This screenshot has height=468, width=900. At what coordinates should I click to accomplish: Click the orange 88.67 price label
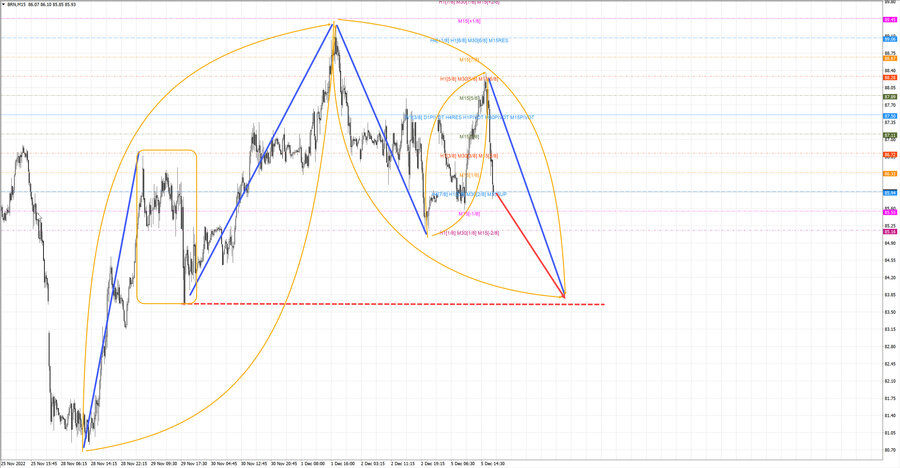coord(890,58)
